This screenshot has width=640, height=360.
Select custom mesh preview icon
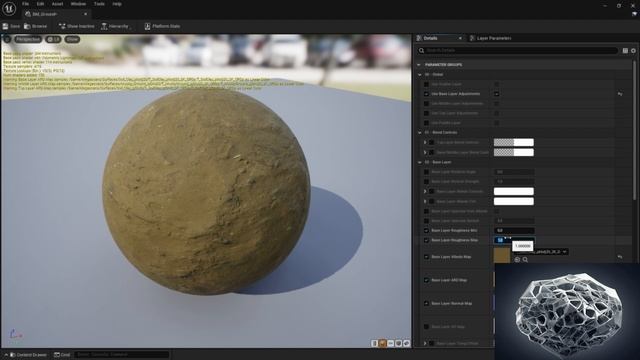click(407, 343)
